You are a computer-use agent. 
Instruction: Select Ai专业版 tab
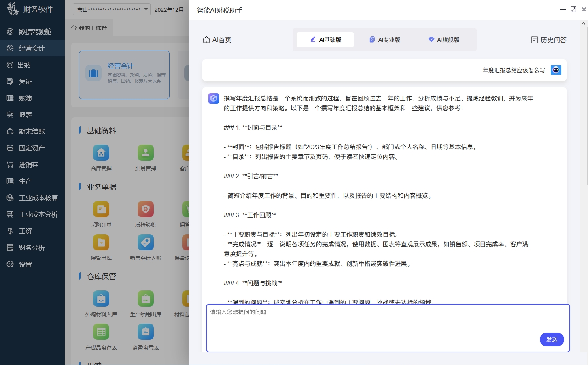(384, 40)
